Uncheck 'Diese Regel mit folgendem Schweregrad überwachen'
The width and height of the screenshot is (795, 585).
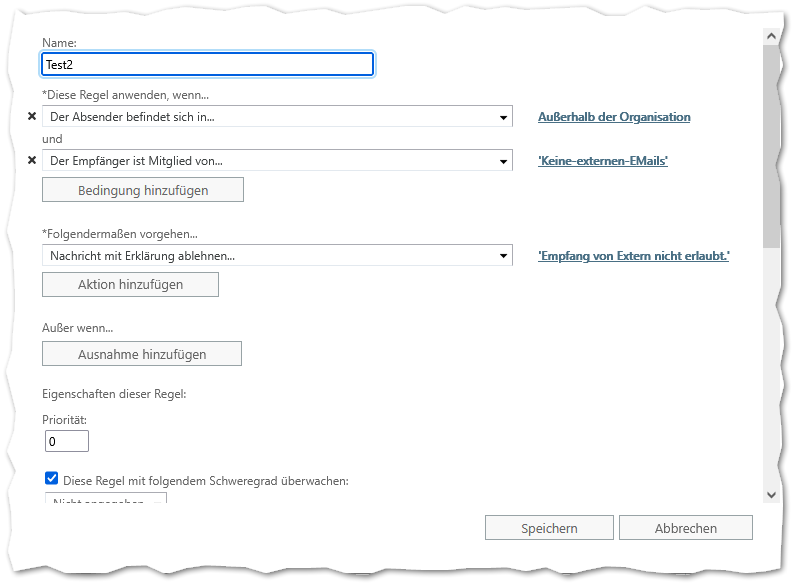coord(51,478)
